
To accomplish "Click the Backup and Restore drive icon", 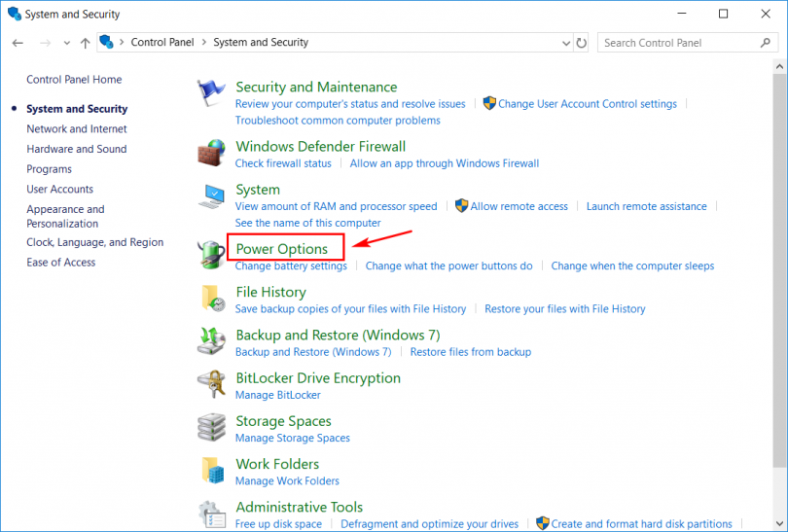I will [x=210, y=341].
